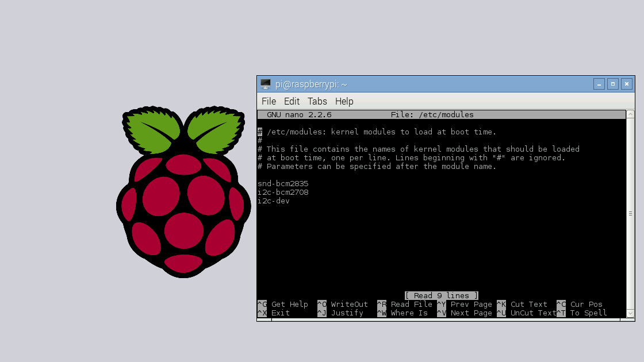Click the '^Y Prev Page' shortcut label
The width and height of the screenshot is (644, 362).
point(465,304)
